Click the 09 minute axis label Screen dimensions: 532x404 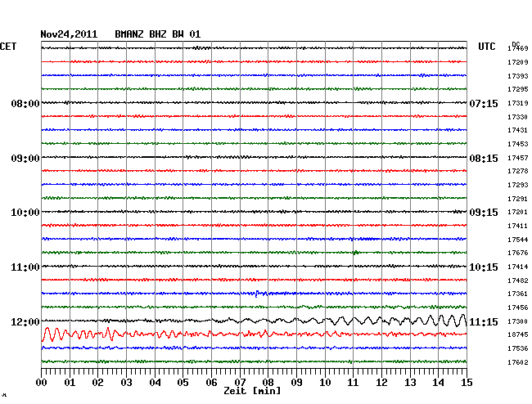click(x=296, y=383)
